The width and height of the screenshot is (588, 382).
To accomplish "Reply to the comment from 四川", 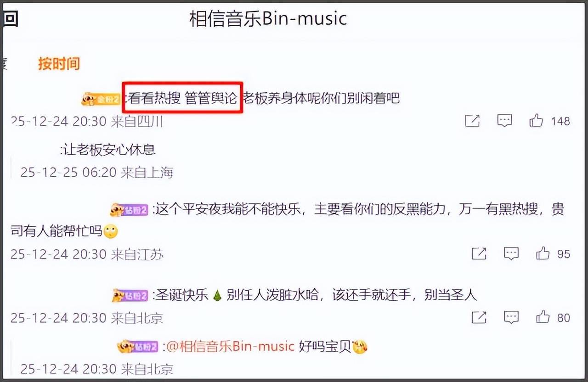I will (x=505, y=121).
